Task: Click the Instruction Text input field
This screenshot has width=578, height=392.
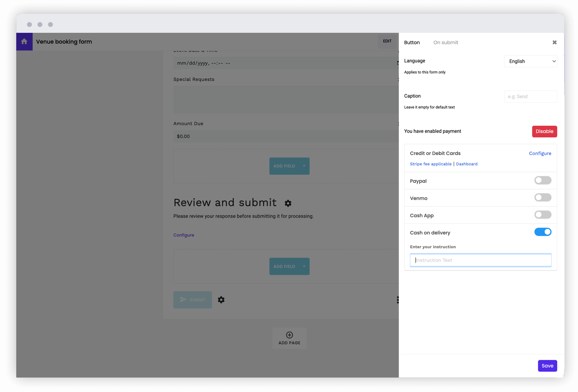Action: pos(480,260)
